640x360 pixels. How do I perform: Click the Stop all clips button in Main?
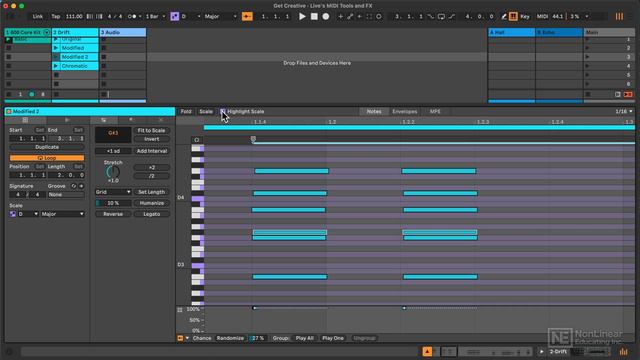point(588,94)
